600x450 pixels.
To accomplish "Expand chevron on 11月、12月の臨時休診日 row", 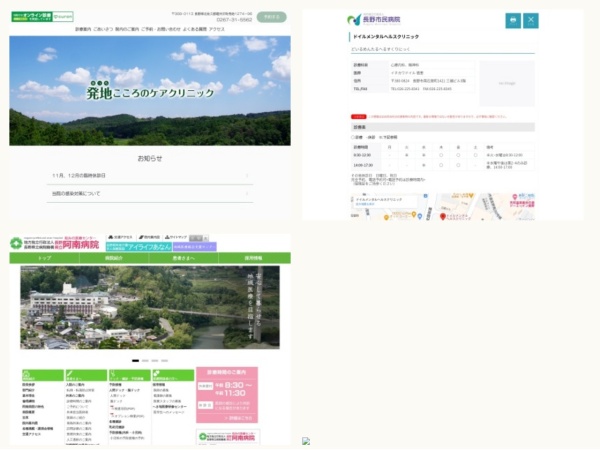I will [247, 176].
